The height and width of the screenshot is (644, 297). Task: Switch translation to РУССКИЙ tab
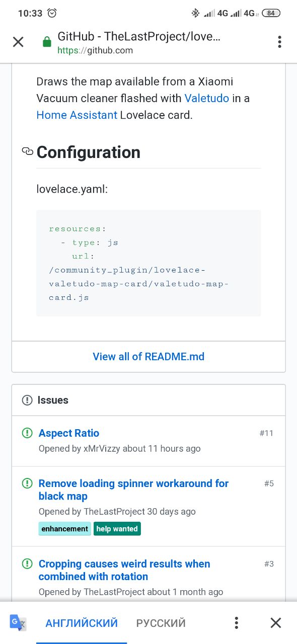161,623
